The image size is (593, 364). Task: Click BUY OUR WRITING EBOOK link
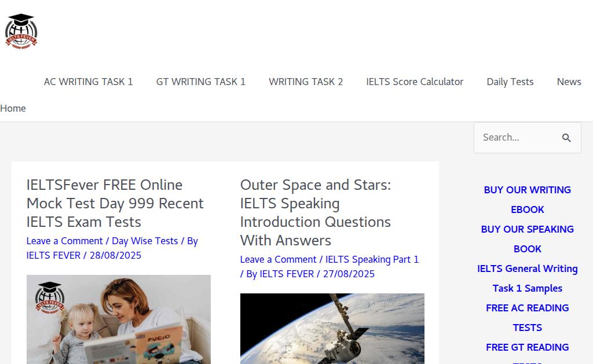click(528, 200)
